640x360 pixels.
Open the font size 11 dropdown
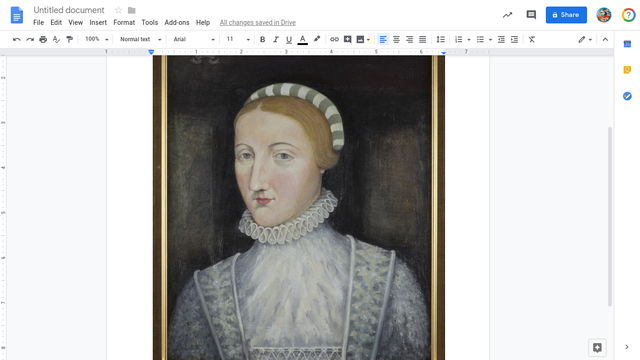[238, 40]
